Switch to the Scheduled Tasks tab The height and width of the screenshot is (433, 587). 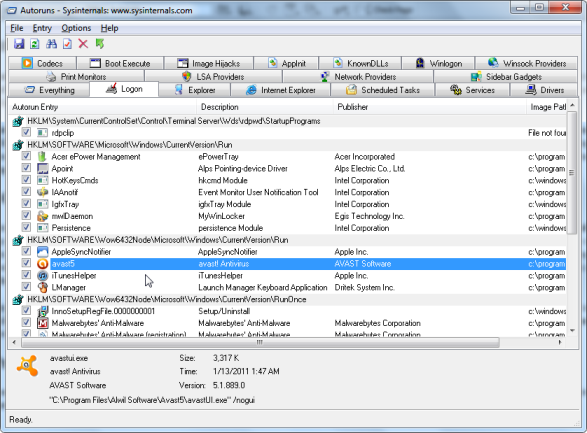[383, 90]
